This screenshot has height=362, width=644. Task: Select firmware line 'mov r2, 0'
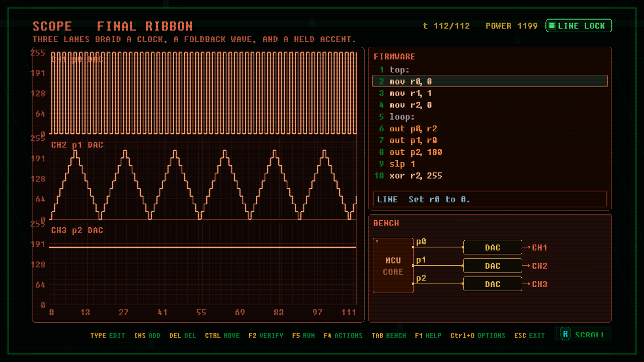(490, 105)
